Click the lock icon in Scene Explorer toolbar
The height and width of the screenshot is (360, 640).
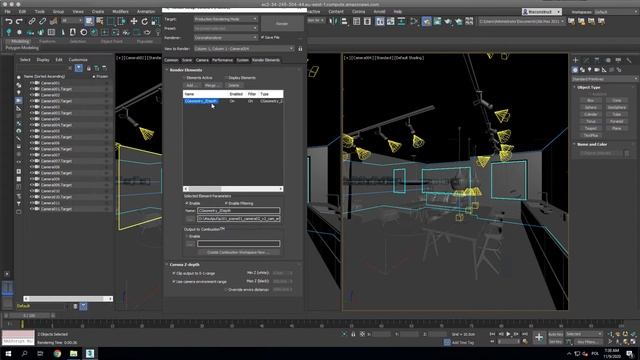89,68
